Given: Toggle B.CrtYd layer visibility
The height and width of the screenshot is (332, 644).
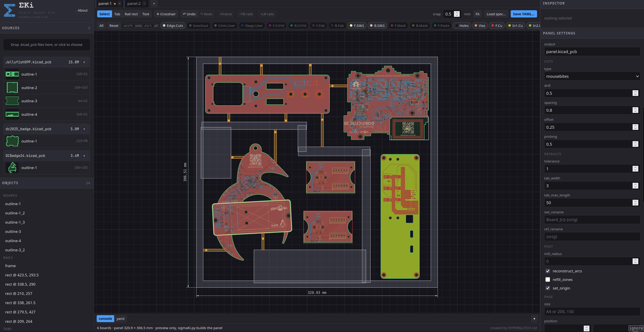Looking at the screenshot, I should [x=298, y=26].
